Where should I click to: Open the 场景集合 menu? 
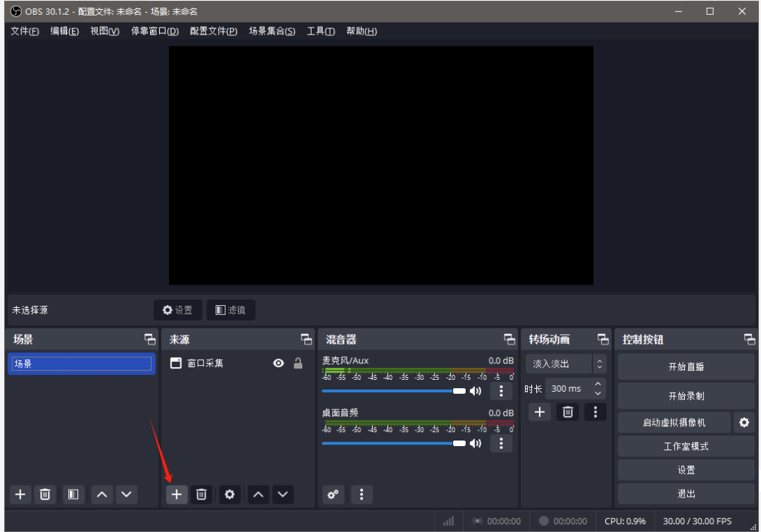pyautogui.click(x=271, y=31)
